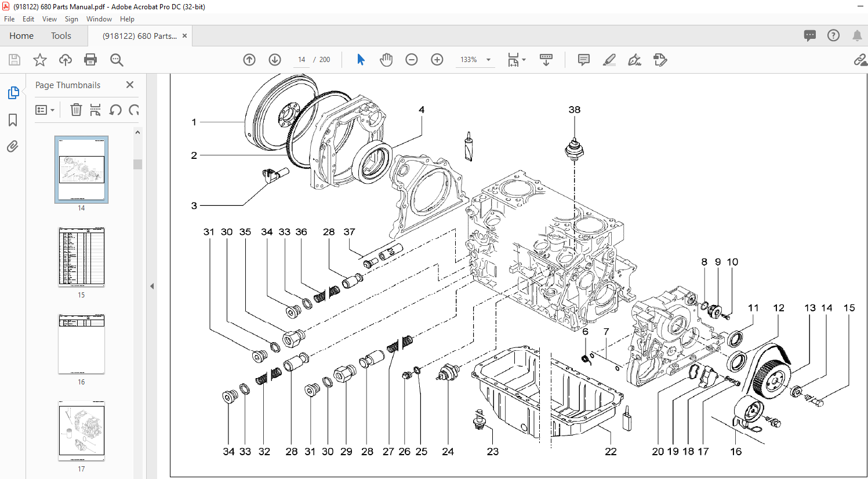Activate the Hand pan tool
Viewport: 868px width, 479px height.
click(x=386, y=60)
